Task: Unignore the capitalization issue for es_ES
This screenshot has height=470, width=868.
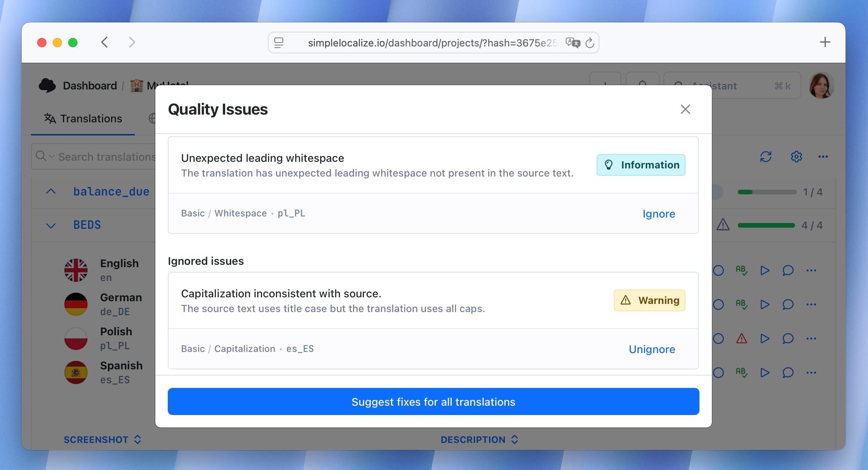Action: 652,349
